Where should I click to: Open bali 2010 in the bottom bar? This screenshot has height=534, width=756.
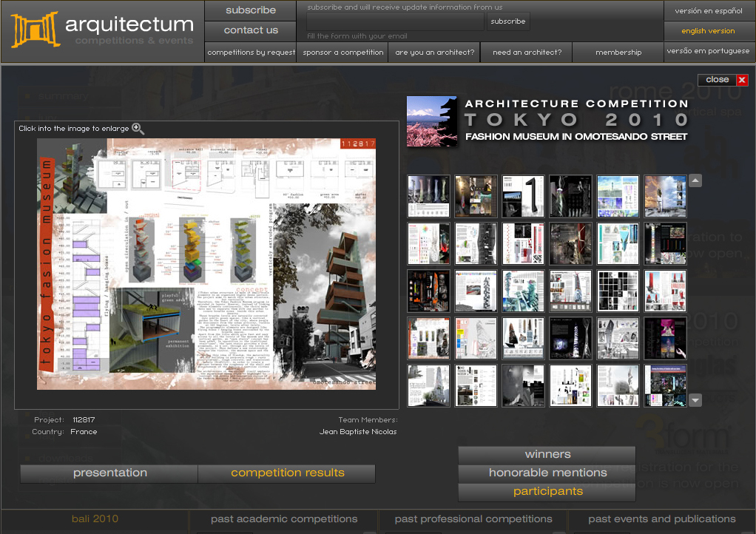point(95,519)
